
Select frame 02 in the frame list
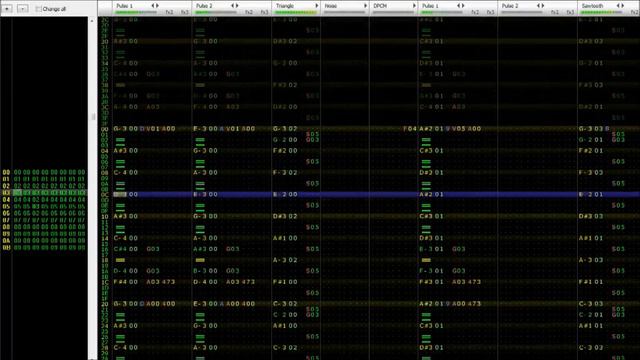6,186
